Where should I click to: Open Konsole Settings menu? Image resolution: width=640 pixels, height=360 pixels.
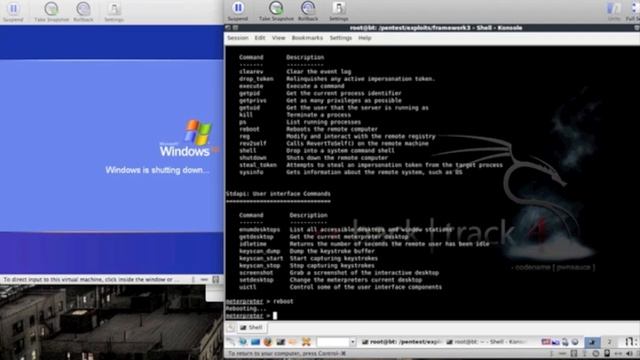[341, 38]
